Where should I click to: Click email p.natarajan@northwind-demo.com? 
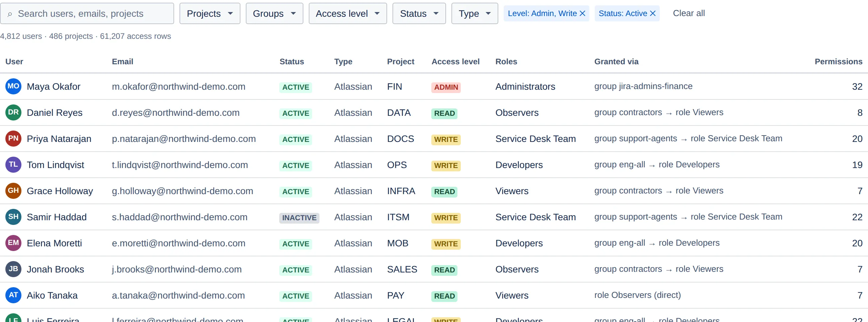[x=184, y=139]
